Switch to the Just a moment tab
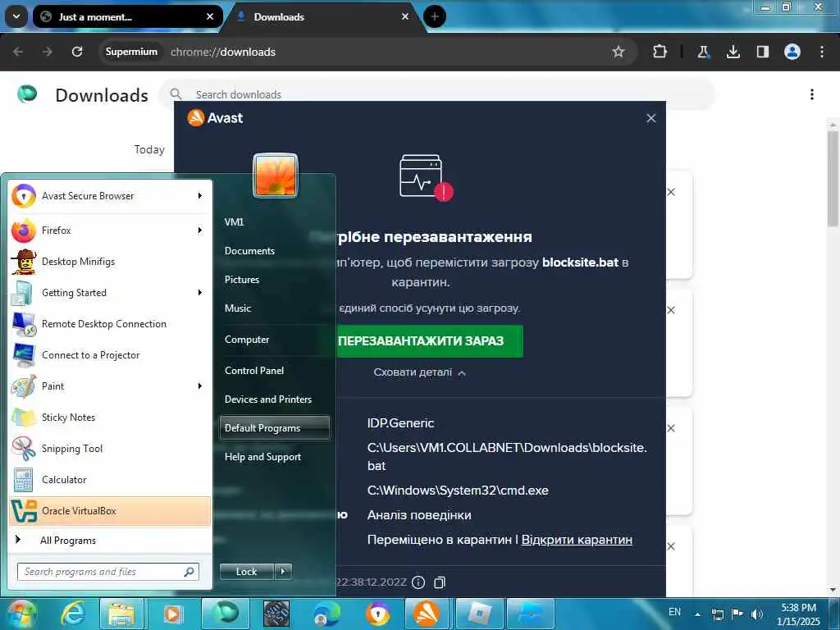 pos(127,16)
